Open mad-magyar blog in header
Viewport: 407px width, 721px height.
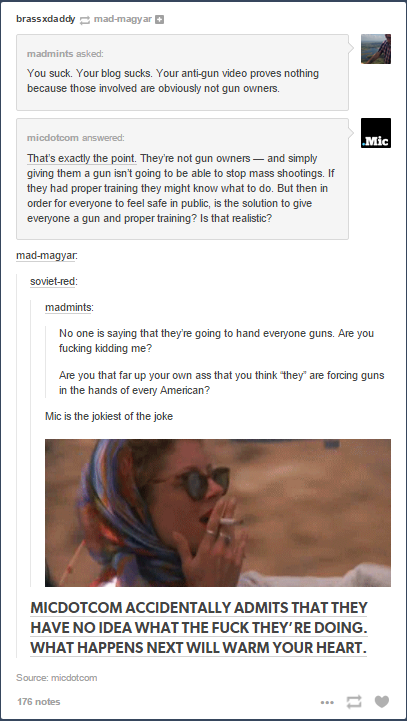[123, 19]
